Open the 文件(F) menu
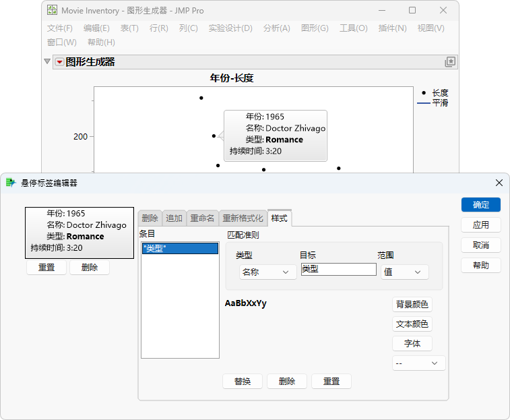This screenshot has width=510, height=420. click(60, 28)
